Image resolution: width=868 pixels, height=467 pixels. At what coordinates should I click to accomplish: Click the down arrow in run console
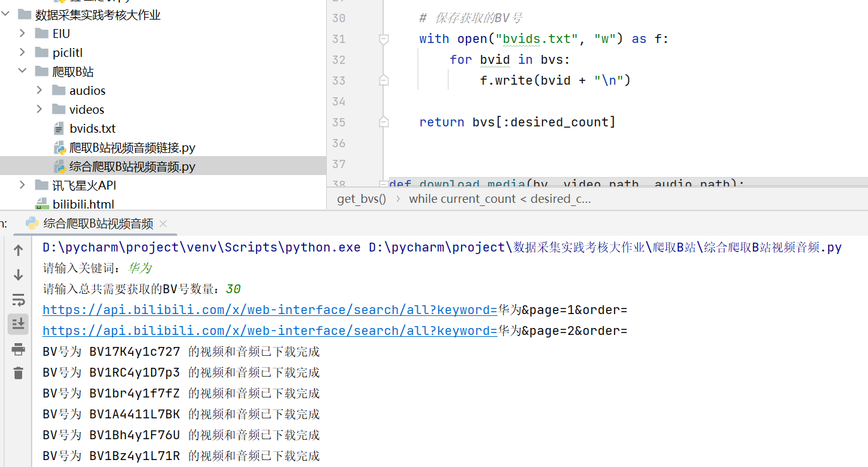click(x=18, y=275)
